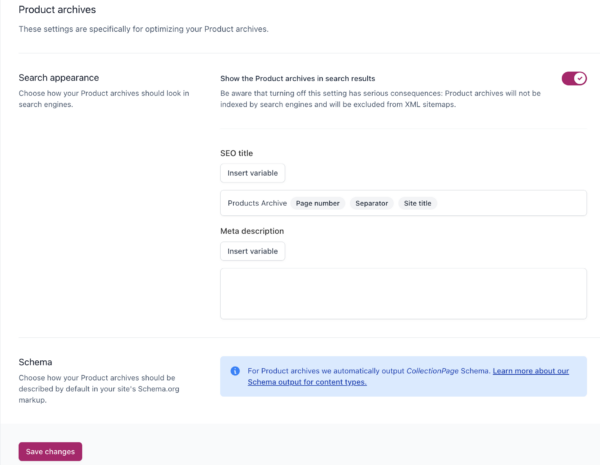Click Insert variable under Meta description

tap(252, 251)
